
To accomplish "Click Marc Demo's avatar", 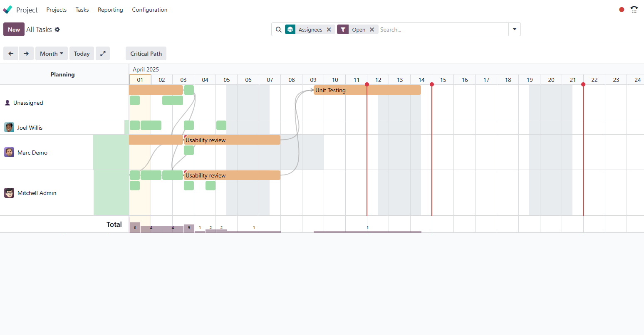I will click(9, 152).
